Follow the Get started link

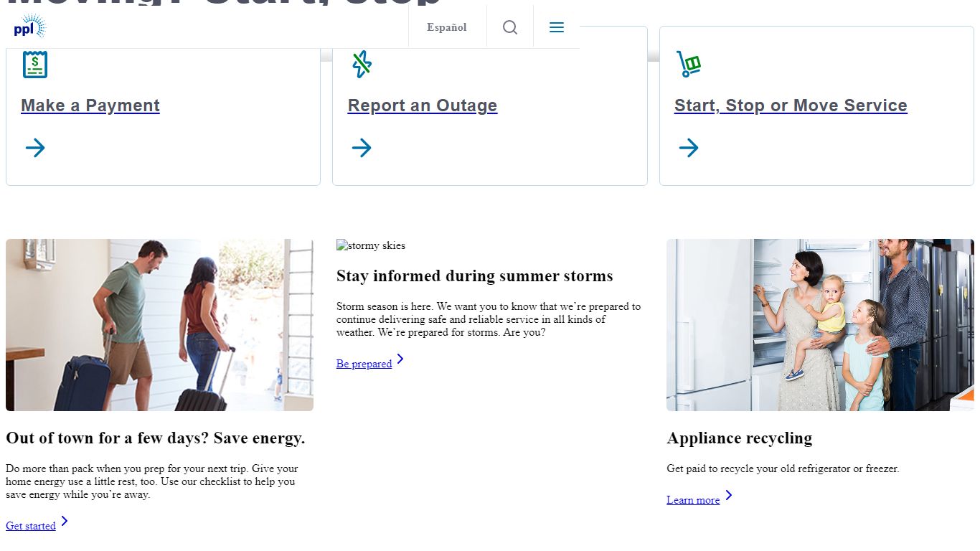tap(31, 526)
